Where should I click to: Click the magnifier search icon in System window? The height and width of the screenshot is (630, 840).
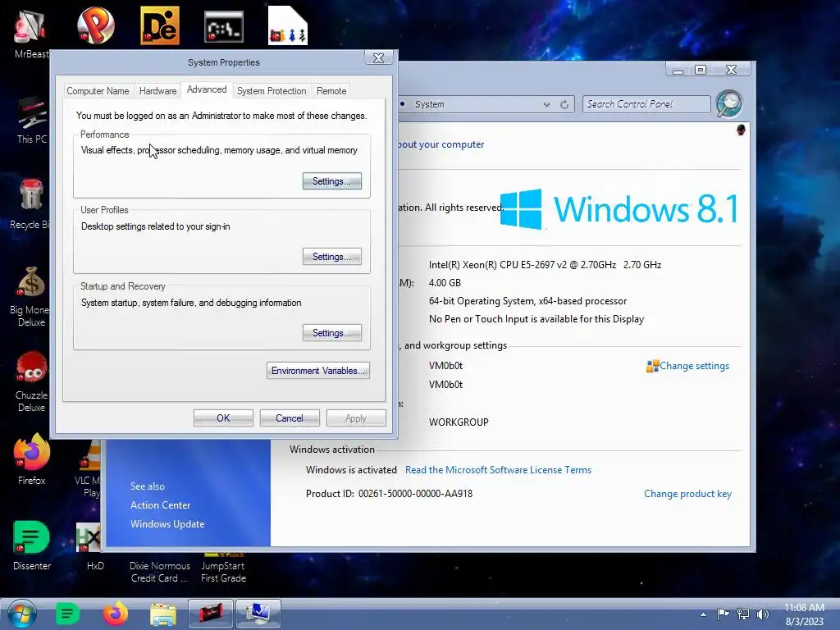point(729,103)
